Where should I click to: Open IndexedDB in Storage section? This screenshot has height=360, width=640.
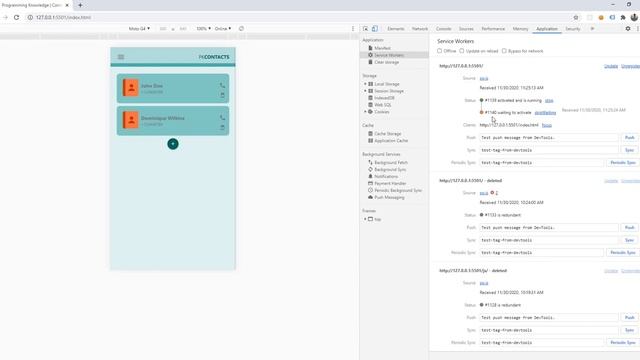384,98
